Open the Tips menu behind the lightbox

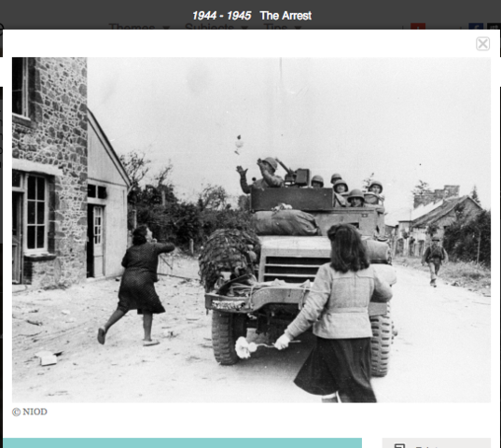click(283, 27)
